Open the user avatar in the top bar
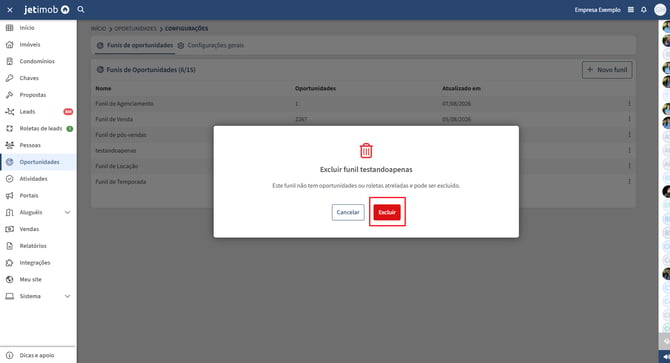 pos(660,9)
